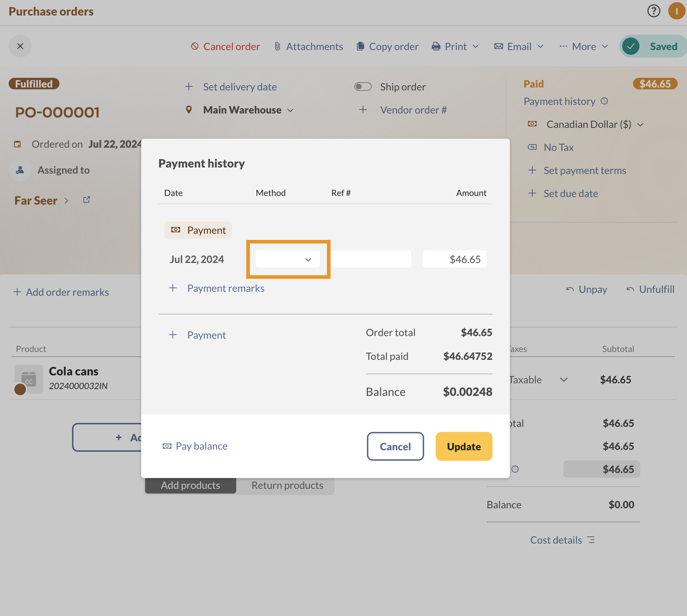Click the Jul 22, 2024 payment date
This screenshot has height=616, width=687.
pos(197,259)
